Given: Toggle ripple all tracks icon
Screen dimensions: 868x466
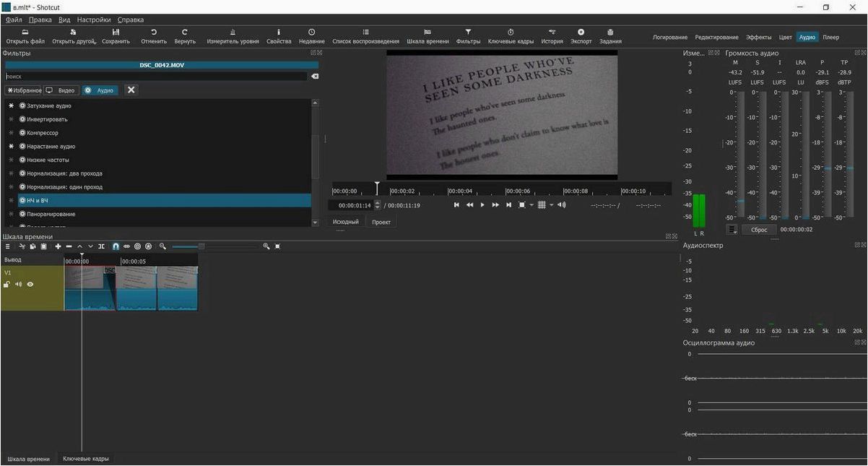Looking at the screenshot, I should click(148, 246).
